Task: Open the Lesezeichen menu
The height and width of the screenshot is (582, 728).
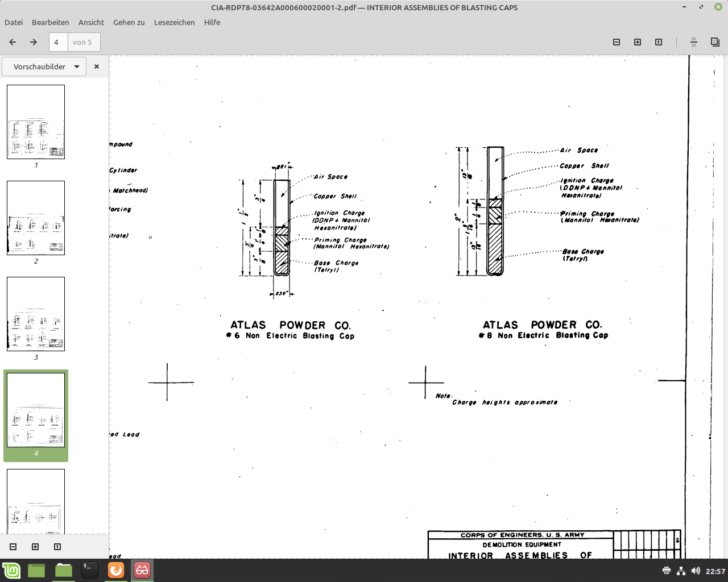Action: coord(175,22)
